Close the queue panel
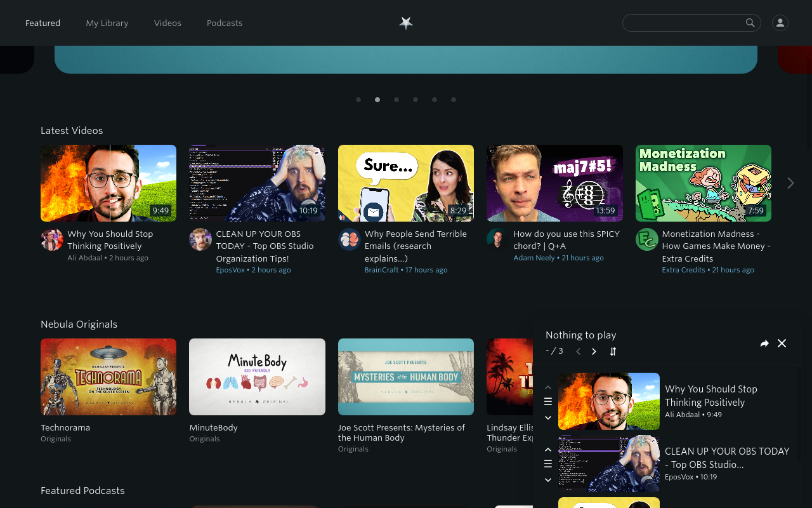Image resolution: width=812 pixels, height=508 pixels. click(x=782, y=344)
